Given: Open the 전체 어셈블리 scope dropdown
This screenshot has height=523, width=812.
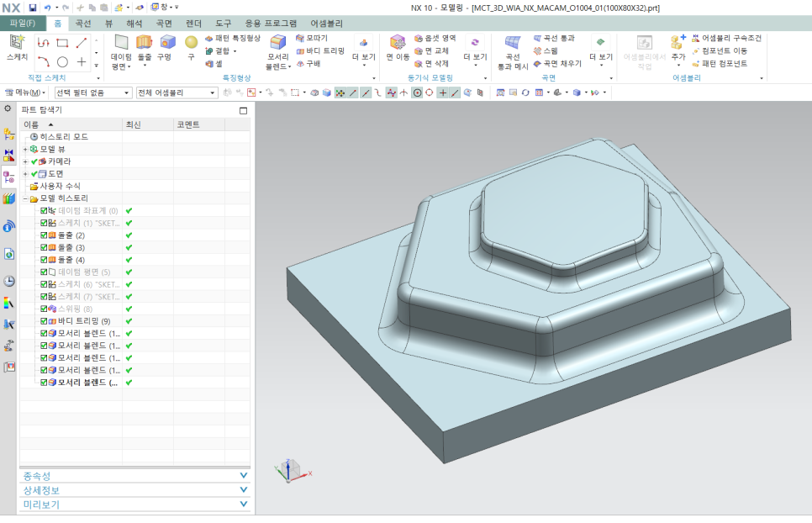Looking at the screenshot, I should point(177,92).
